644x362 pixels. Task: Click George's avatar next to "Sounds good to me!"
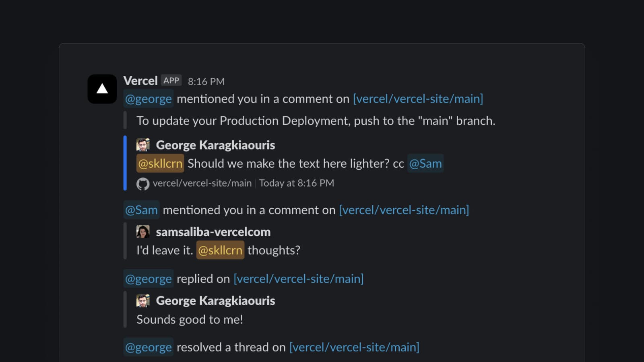tap(143, 300)
